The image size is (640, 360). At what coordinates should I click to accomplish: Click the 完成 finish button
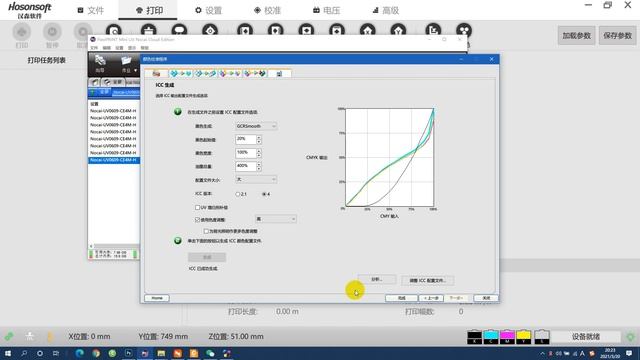[x=402, y=298]
